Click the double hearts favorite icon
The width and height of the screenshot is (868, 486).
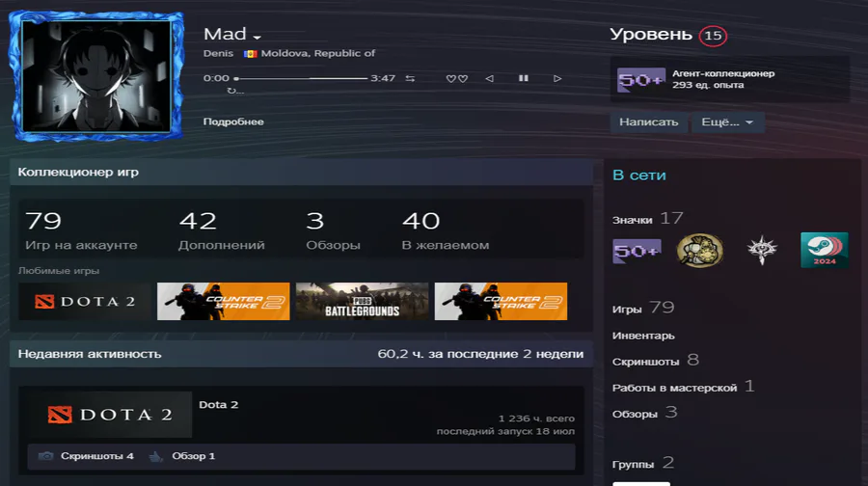coord(457,79)
